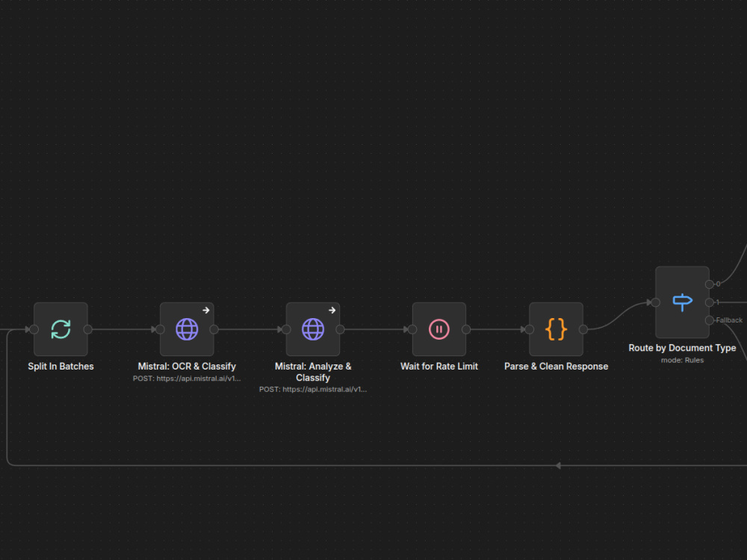Open the Mistral: OCR & Classify globe node

(x=187, y=329)
